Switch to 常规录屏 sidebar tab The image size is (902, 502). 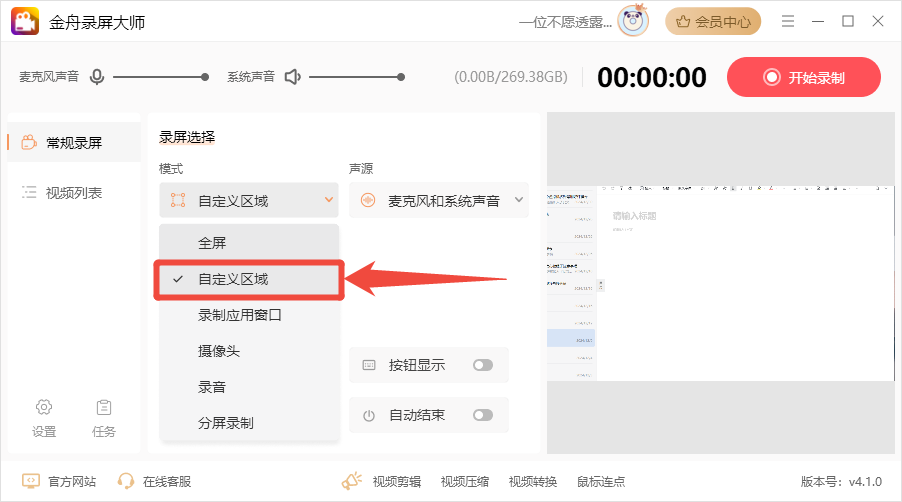pyautogui.click(x=74, y=142)
